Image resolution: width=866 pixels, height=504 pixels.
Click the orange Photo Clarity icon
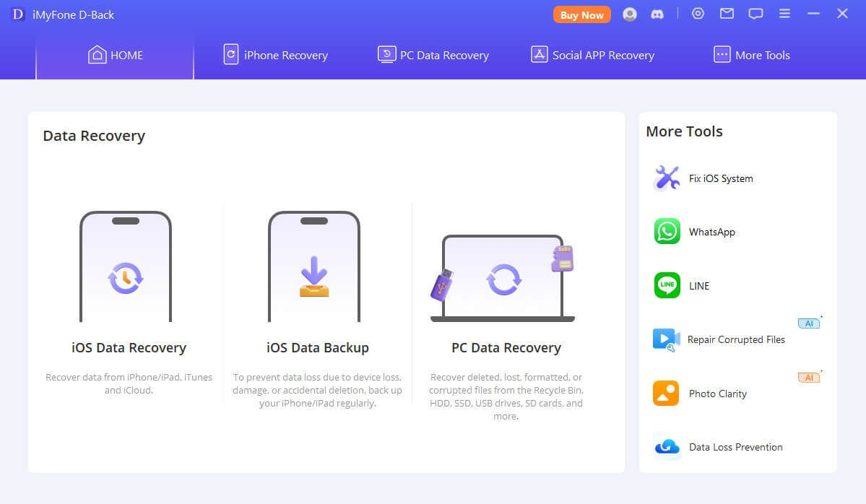point(666,394)
